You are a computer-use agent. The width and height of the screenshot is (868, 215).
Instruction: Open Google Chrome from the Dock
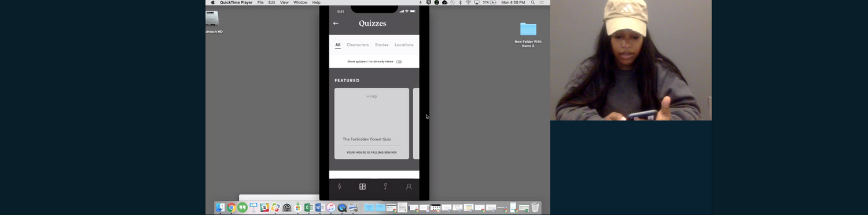pyautogui.click(x=231, y=207)
